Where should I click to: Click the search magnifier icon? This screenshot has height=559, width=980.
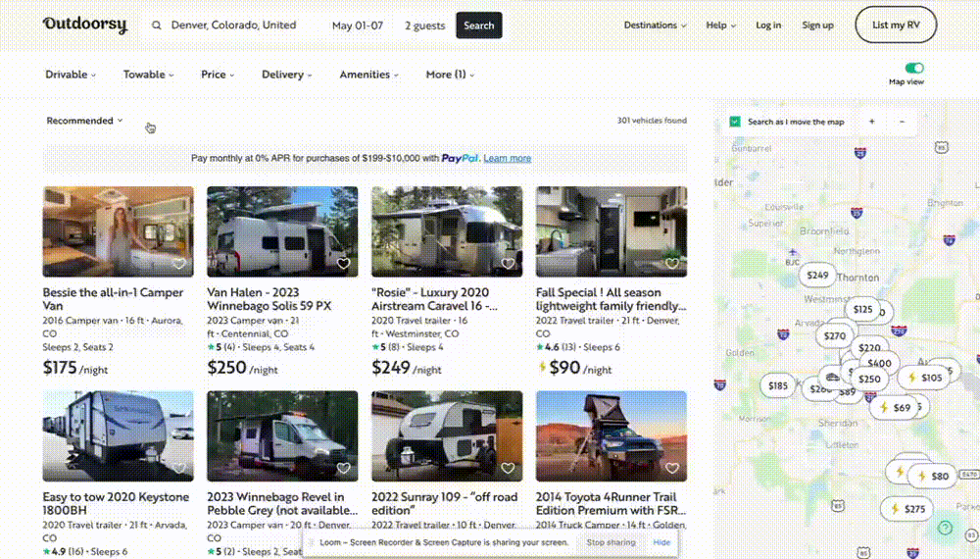coord(156,25)
